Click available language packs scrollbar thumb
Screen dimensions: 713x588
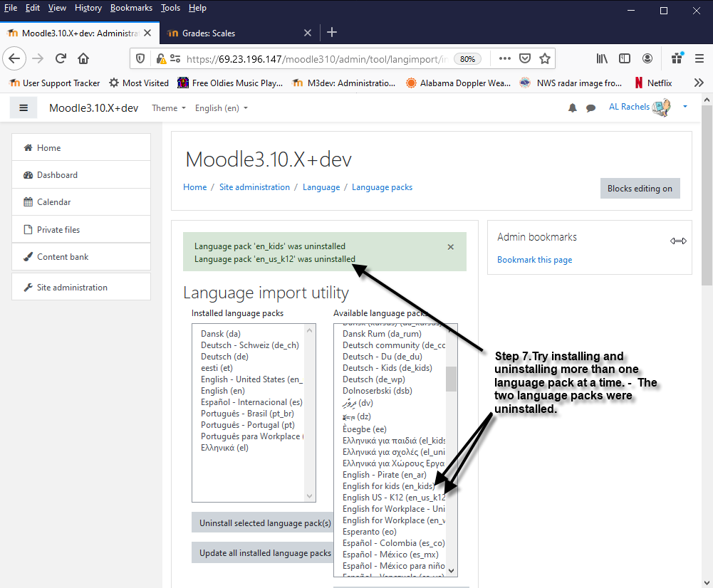tap(451, 379)
